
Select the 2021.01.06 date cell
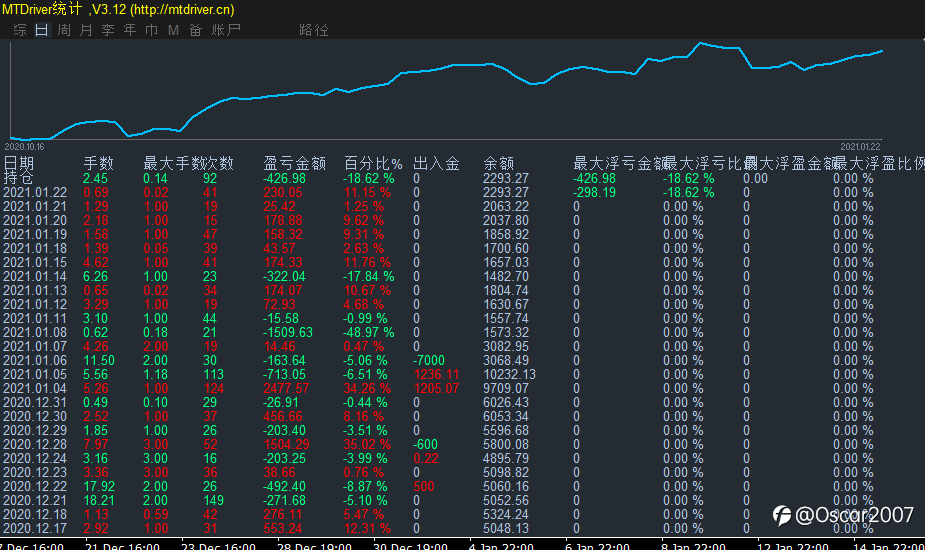point(35,361)
